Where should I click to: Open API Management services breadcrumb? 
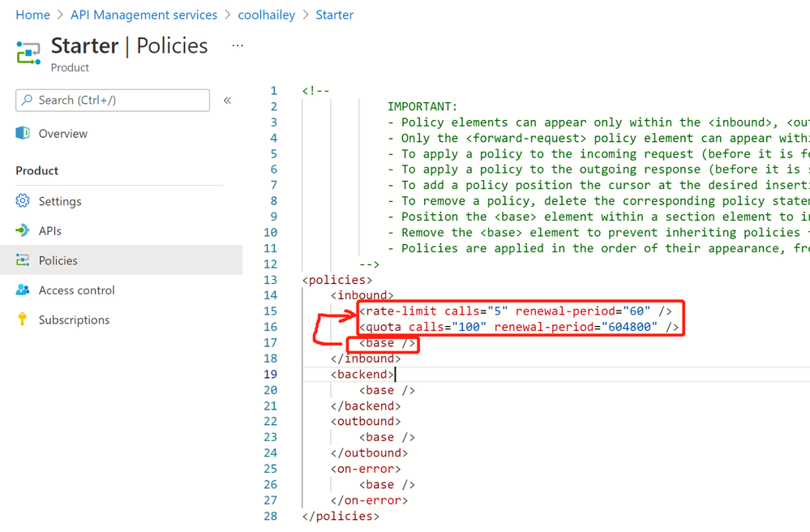click(144, 15)
